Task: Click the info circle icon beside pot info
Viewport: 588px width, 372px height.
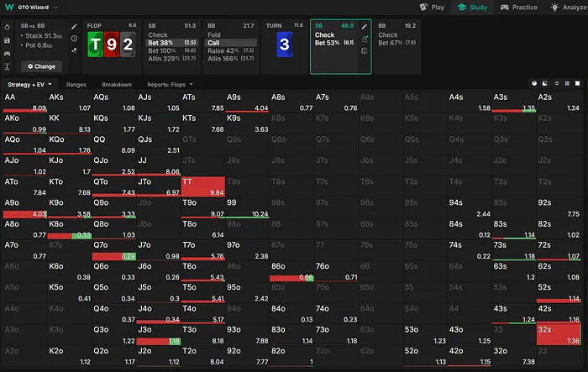Action: click(x=74, y=39)
